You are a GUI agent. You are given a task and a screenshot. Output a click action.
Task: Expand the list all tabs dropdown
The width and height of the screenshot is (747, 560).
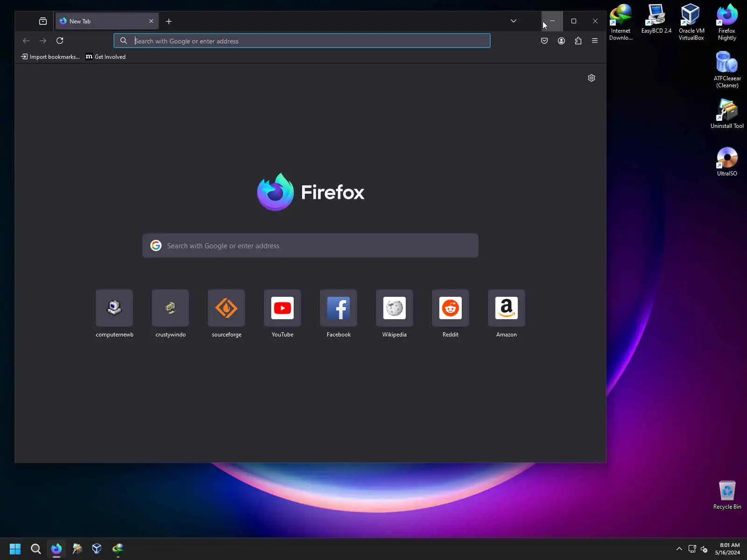click(x=514, y=21)
